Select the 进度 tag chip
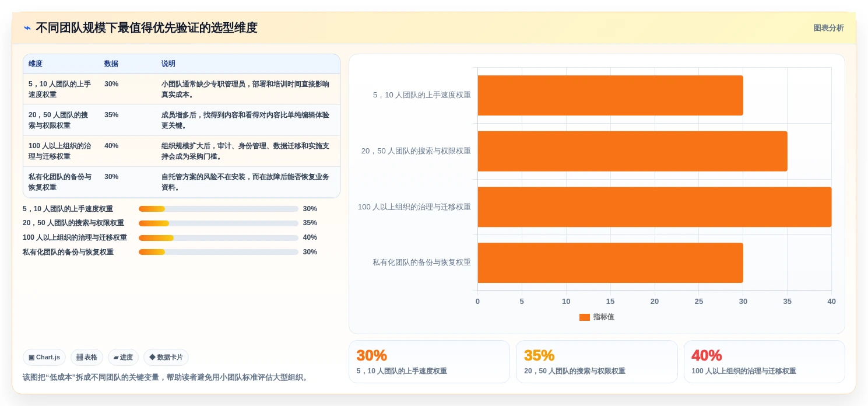This screenshot has width=868, height=406. click(123, 358)
